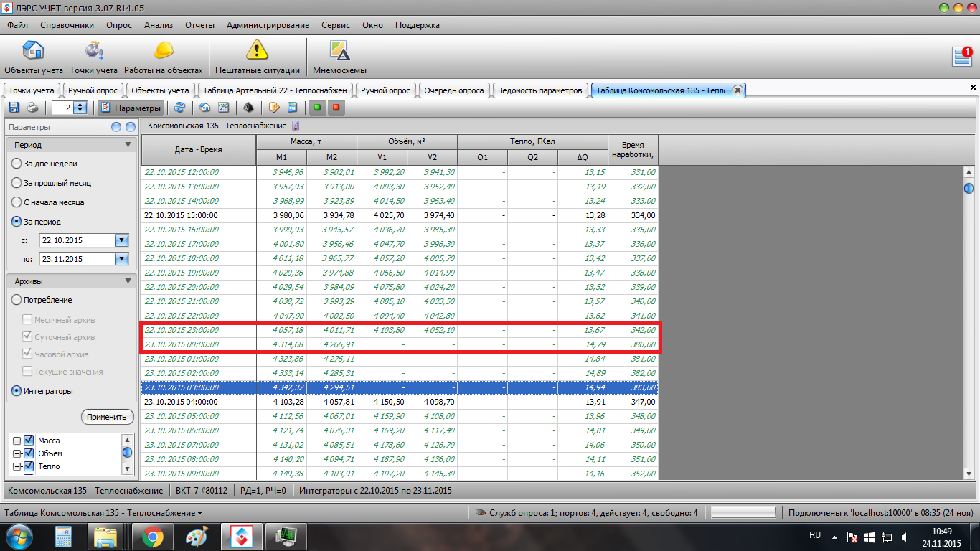This screenshot has width=980, height=551.
Task: Expand the Тепло tree node
Action: coord(17,466)
